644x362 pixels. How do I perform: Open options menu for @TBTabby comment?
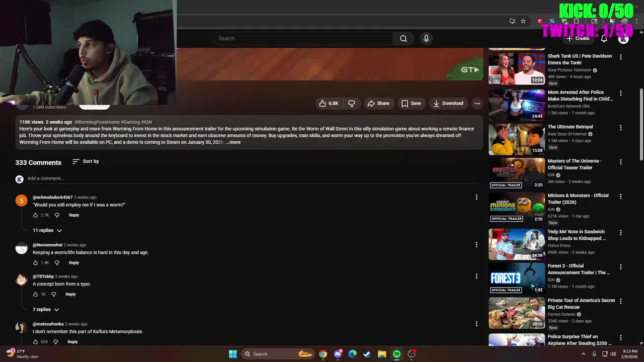[476, 276]
